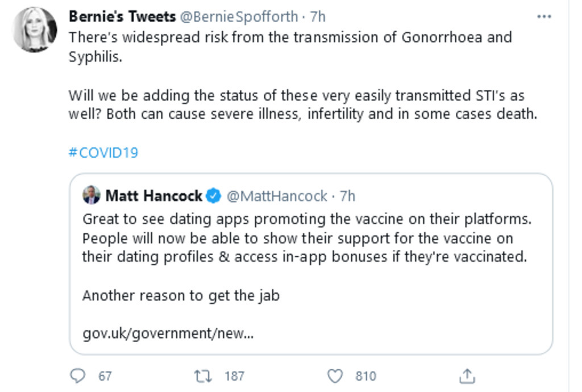
Task: Open the gov.uk/government link text
Action: pos(168,333)
